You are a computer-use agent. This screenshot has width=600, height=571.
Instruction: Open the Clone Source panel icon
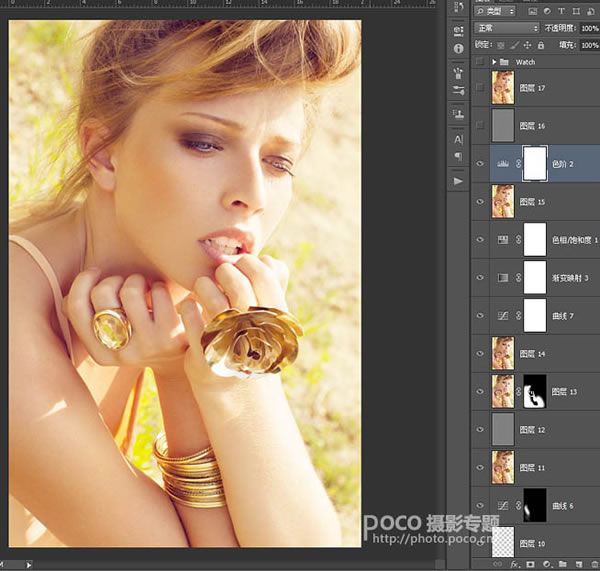click(x=458, y=114)
